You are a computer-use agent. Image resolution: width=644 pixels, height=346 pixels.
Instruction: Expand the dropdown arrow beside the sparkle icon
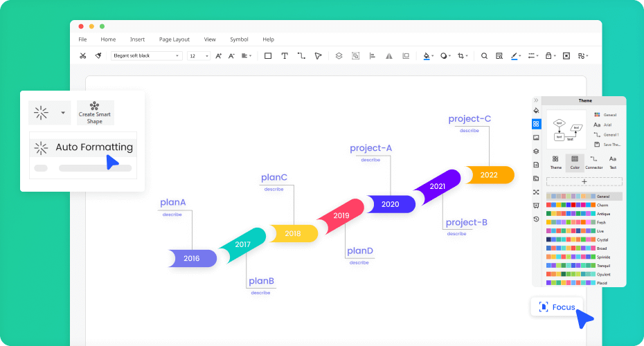(x=63, y=112)
